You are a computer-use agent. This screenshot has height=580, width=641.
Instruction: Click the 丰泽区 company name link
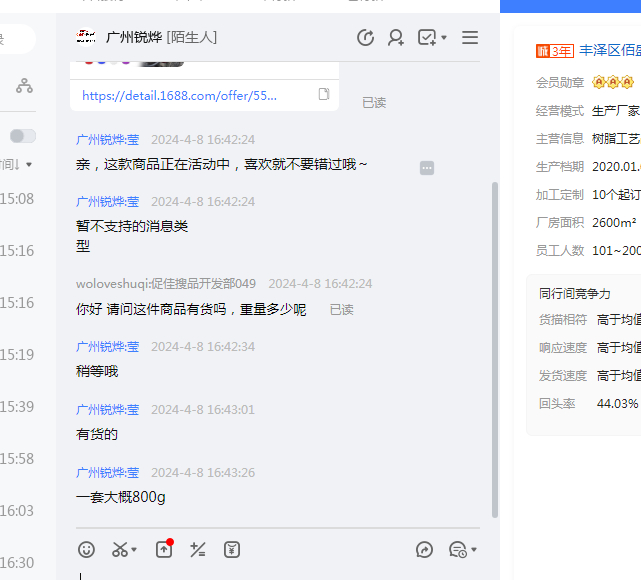coord(609,50)
